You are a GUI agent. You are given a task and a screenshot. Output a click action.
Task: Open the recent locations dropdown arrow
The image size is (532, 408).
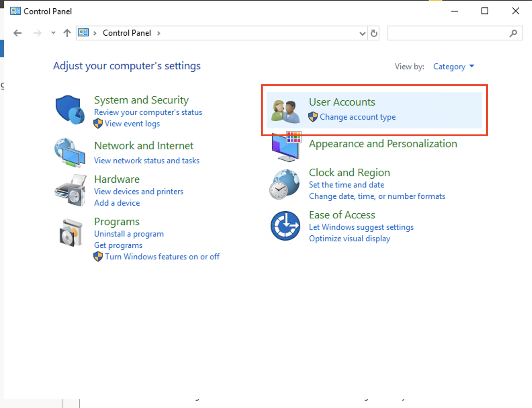(53, 33)
